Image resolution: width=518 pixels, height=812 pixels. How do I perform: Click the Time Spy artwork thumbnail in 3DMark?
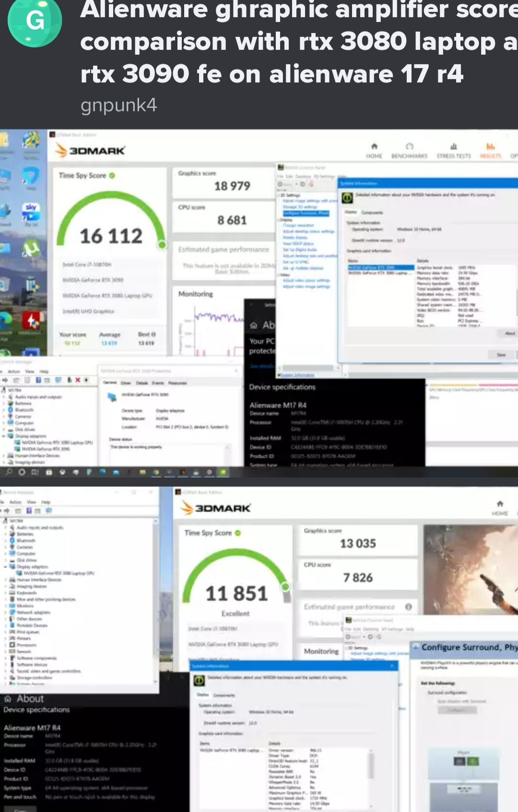click(x=471, y=570)
